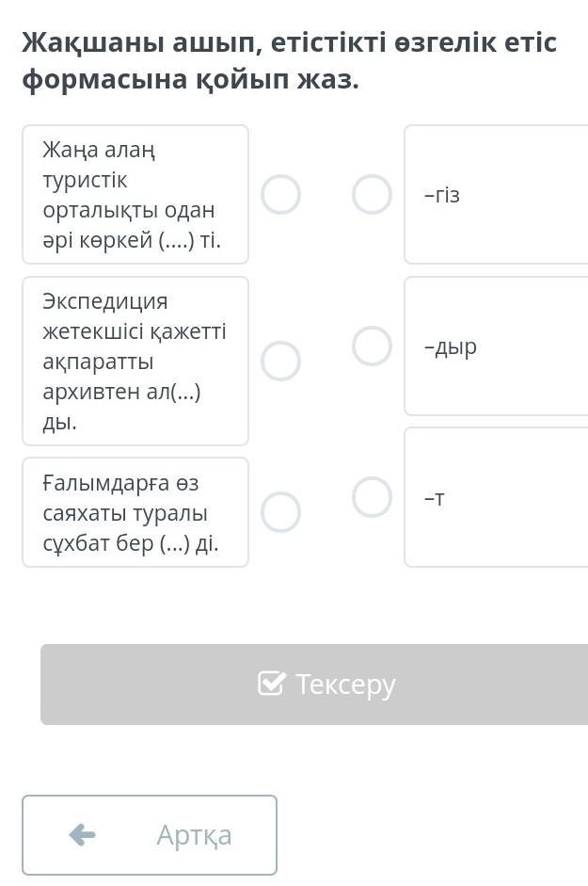Click the left arrow icon beside Артқа
Viewport: 588px width, 886px height.
pos(83,835)
